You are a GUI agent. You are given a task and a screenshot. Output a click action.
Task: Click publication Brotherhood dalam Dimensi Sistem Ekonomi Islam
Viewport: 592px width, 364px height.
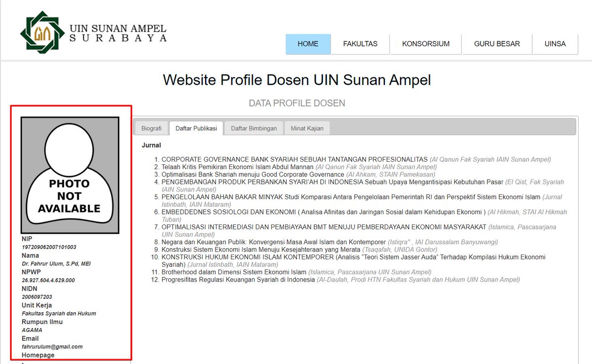(x=234, y=272)
